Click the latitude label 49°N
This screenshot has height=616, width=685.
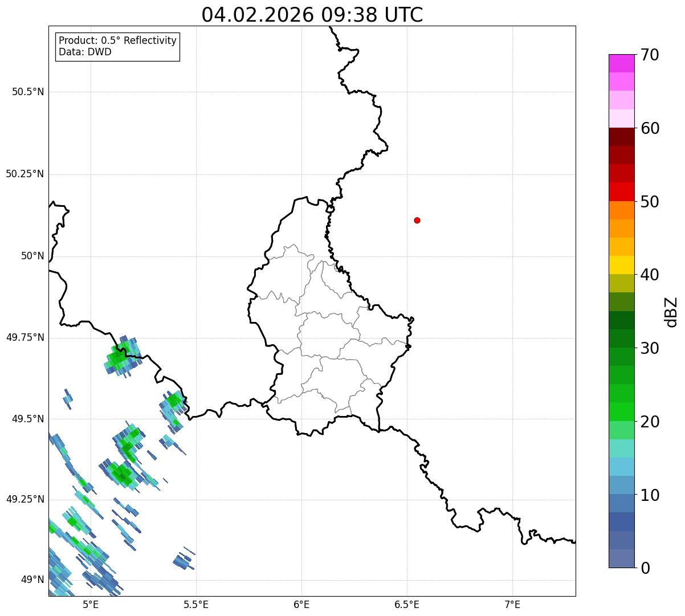tap(32, 580)
